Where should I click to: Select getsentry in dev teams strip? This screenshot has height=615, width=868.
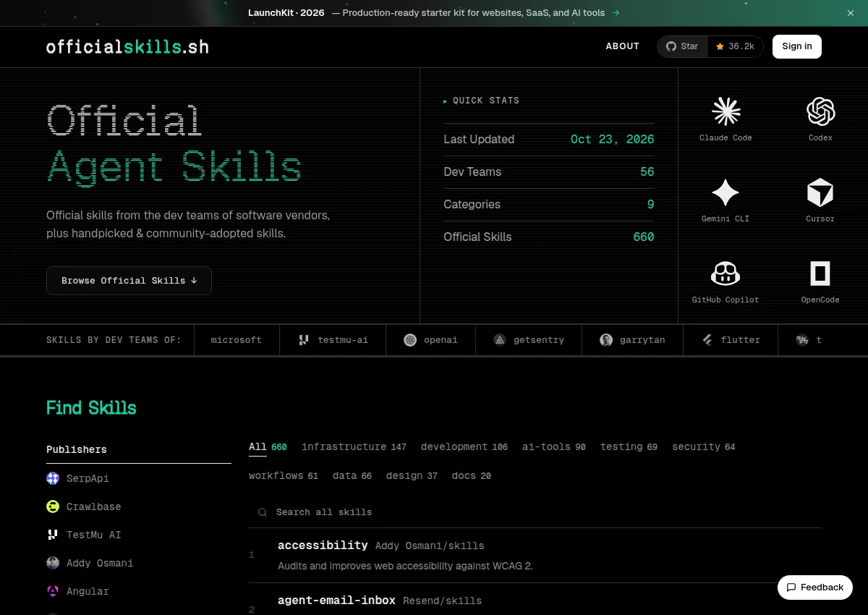[529, 340]
